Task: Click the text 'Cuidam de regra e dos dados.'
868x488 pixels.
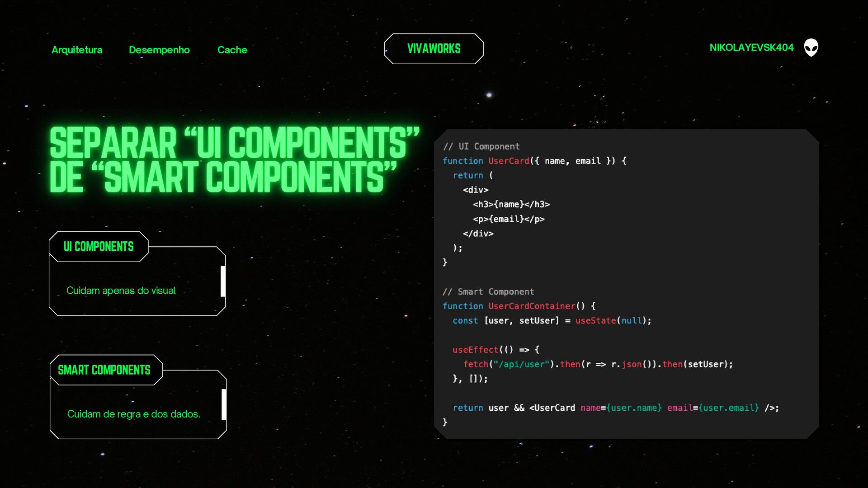Action: coord(133,414)
